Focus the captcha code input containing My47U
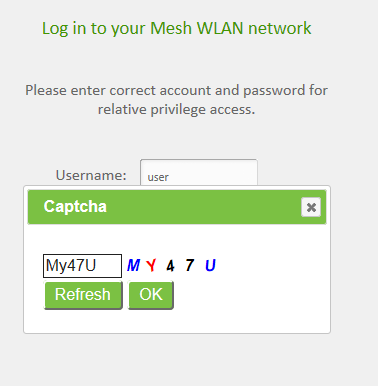Screen dimensions: 378x386 pos(82,266)
